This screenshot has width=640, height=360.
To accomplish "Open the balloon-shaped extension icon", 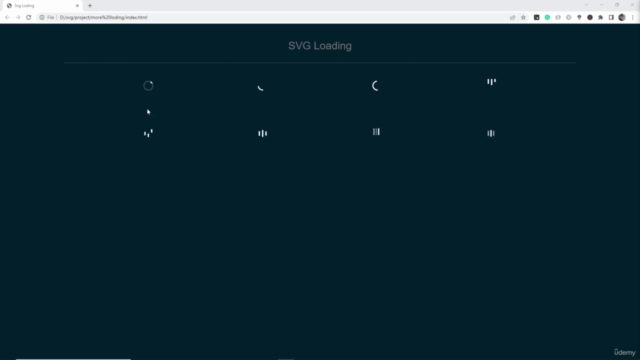I will pos(579,18).
